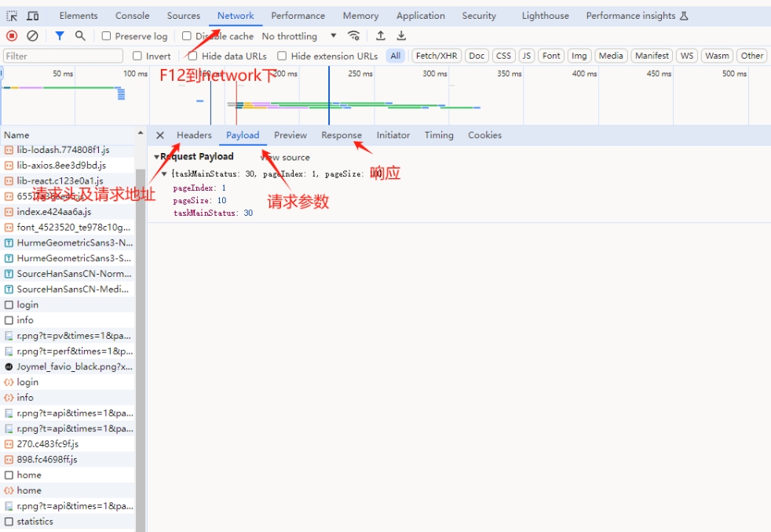The width and height of the screenshot is (771, 532).
Task: Close the request details panel
Action: pos(160,135)
